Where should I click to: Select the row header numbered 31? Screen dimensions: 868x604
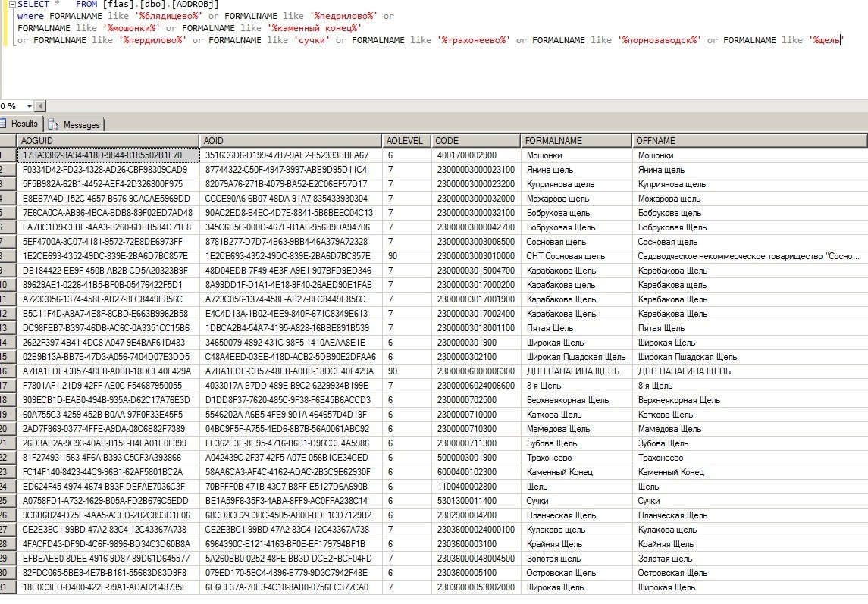click(x=8, y=587)
